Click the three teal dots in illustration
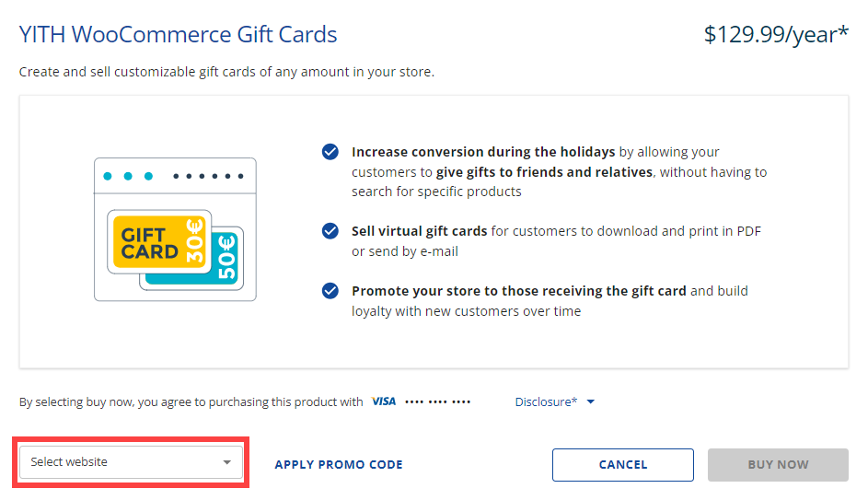Screen dimensions: 868x500 pos(129,176)
